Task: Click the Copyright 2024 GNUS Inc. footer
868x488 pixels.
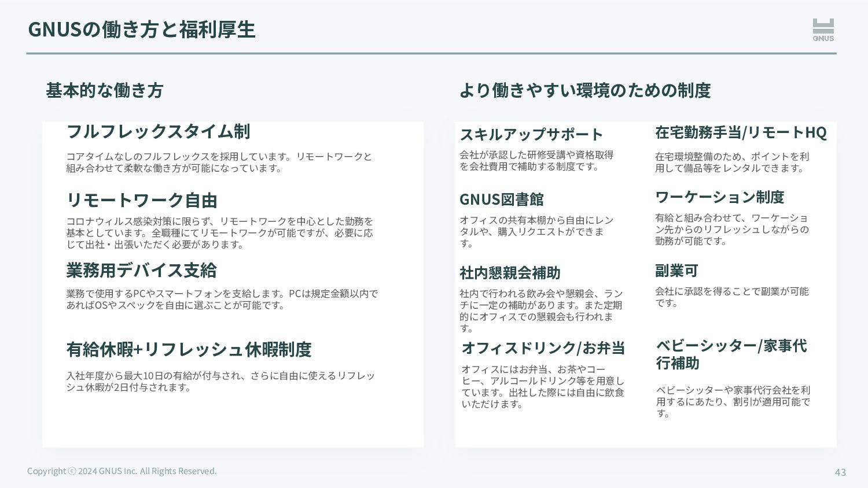Action: pos(122,471)
